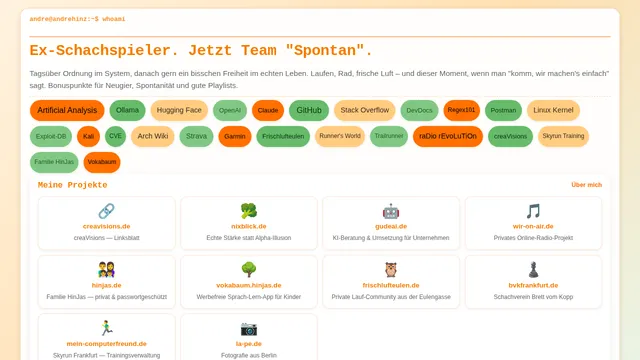
Task: Click the tree icon for vokabaum.hinjas.de
Action: pos(249,270)
